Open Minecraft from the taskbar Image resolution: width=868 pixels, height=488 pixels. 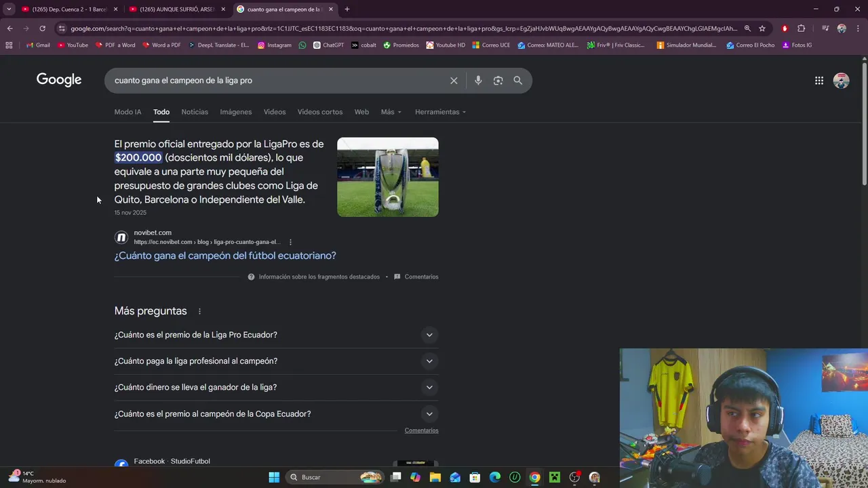tap(555, 477)
